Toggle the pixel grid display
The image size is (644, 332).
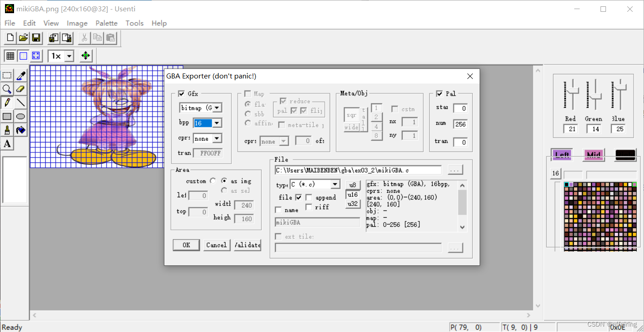tap(10, 56)
